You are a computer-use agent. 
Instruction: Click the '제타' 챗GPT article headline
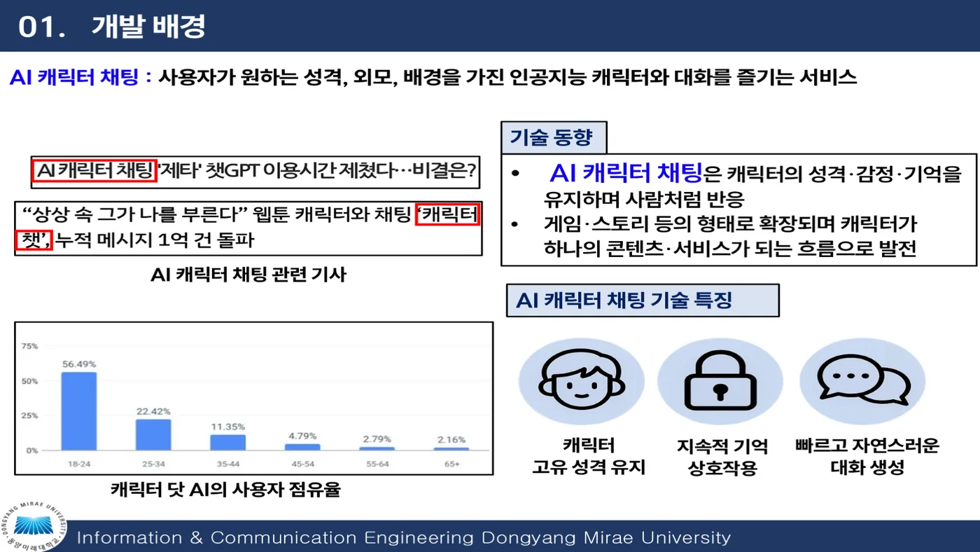pyautogui.click(x=255, y=172)
